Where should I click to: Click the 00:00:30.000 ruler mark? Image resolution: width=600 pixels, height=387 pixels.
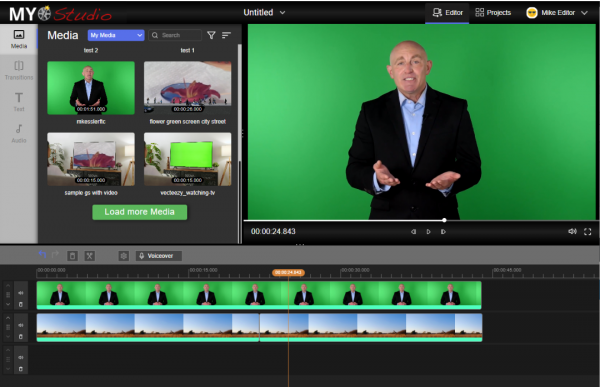click(355, 270)
